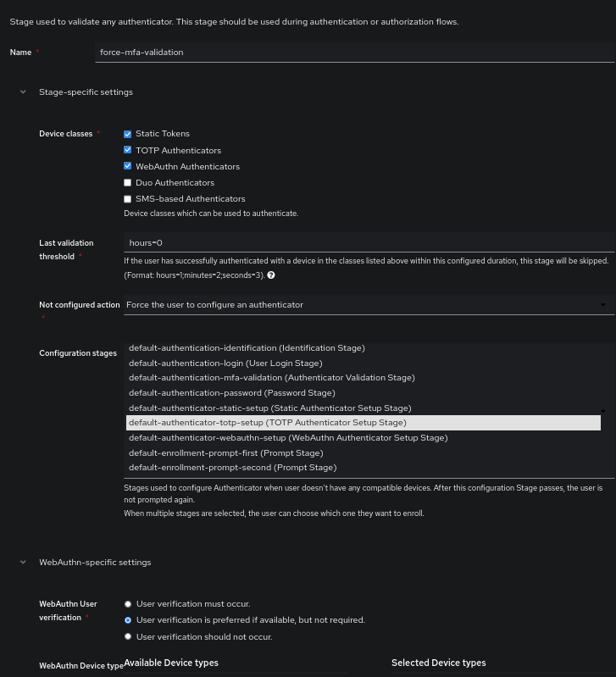Viewport: 616px width, 677px height.
Task: Select default-authentication-identification stage option
Action: coord(363,348)
